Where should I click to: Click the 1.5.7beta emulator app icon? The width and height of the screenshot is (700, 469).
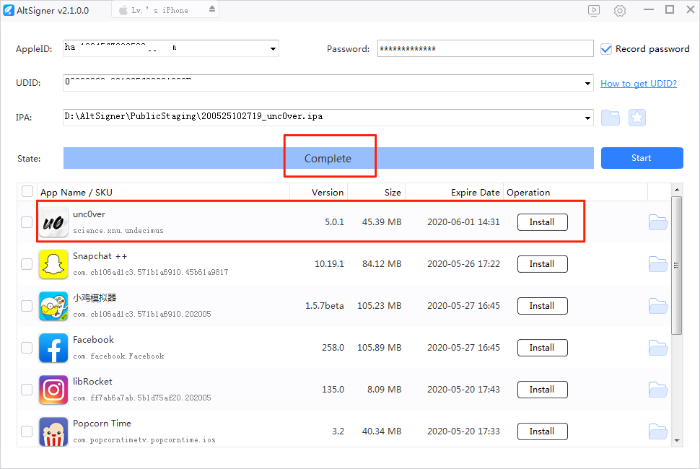(x=53, y=306)
